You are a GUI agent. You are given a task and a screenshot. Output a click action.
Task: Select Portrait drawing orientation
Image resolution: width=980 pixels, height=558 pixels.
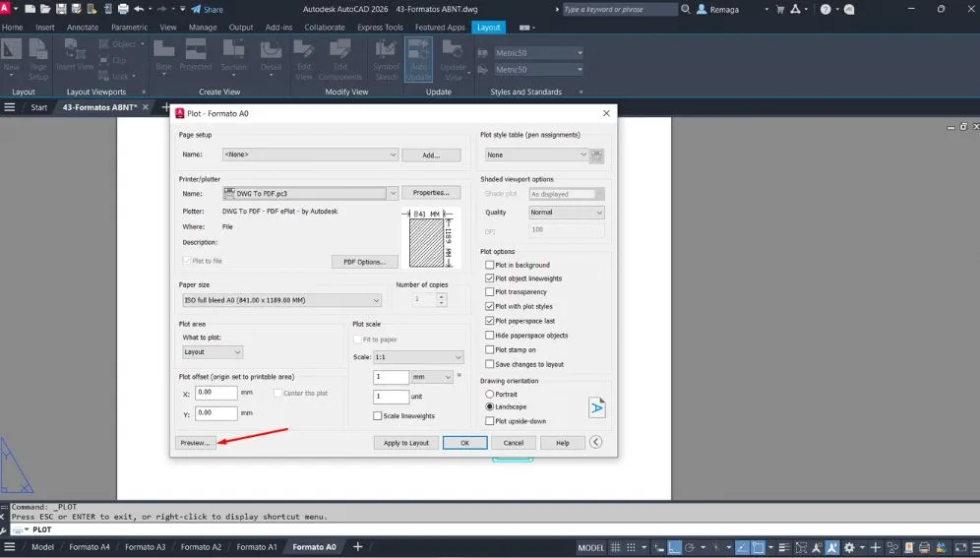pyautogui.click(x=489, y=395)
